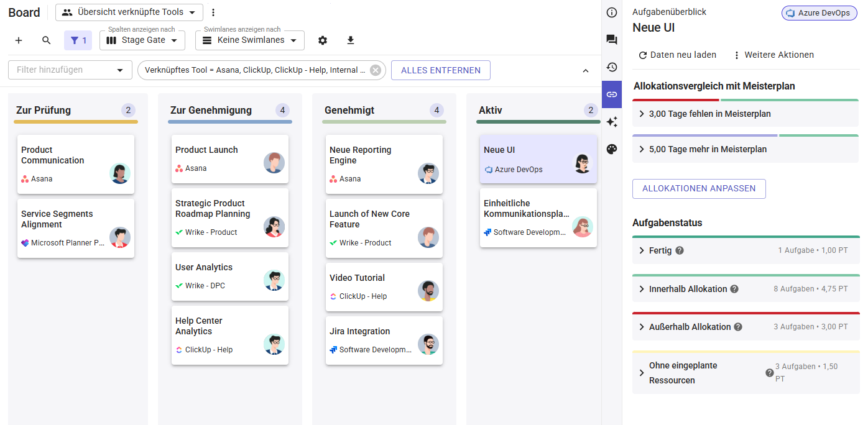Open the board search magnifier icon
This screenshot has width=868, height=425.
point(47,40)
